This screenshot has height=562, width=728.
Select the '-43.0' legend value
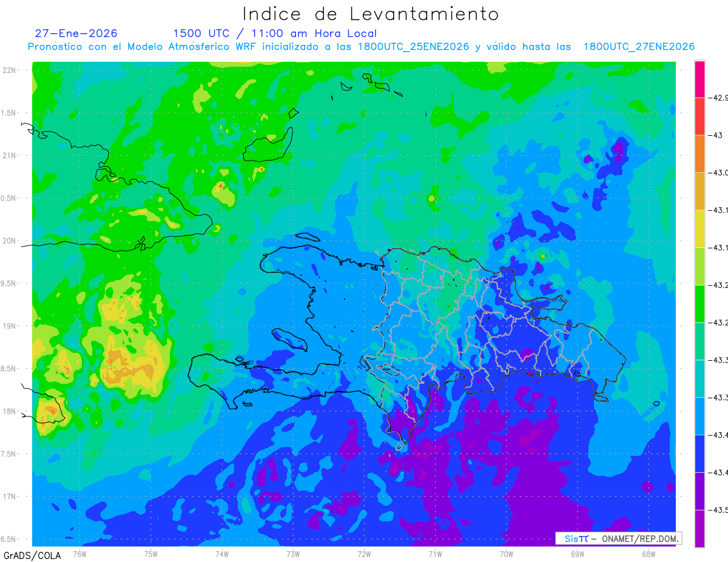tap(719, 173)
